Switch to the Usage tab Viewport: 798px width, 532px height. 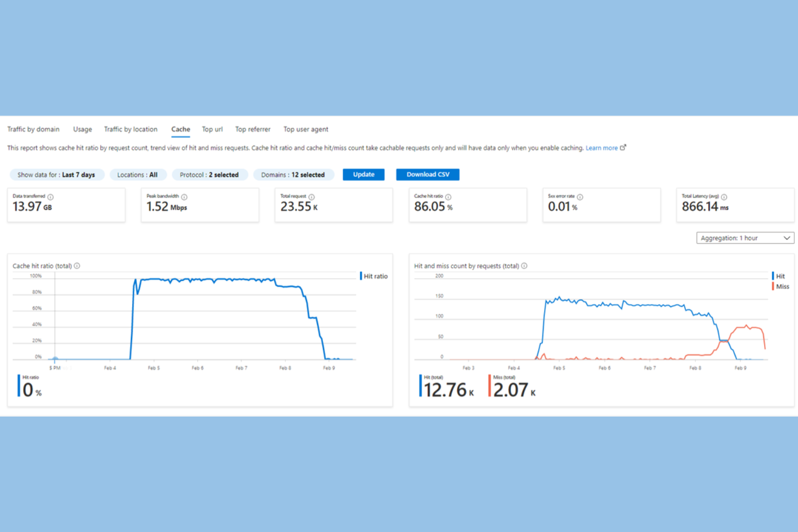(x=82, y=129)
